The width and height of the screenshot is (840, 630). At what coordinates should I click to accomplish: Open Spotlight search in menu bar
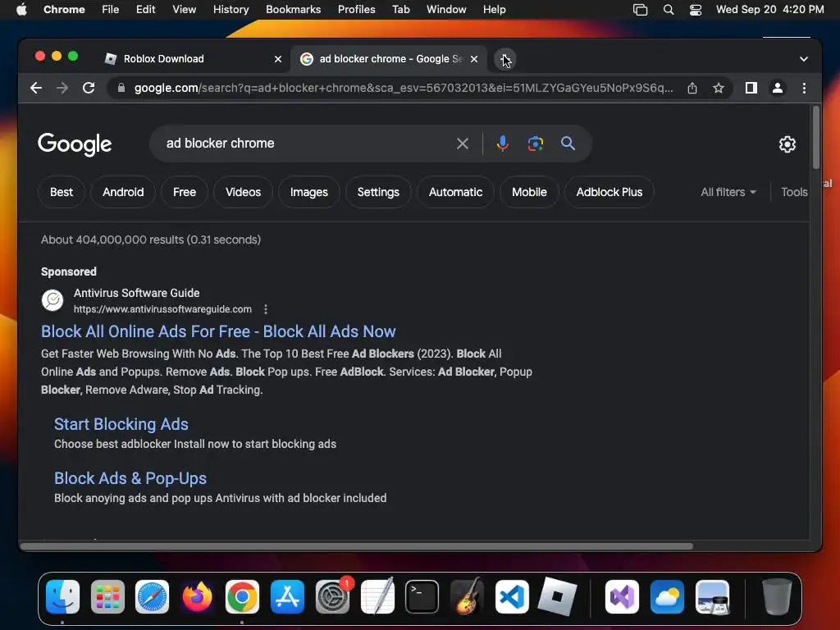click(x=668, y=10)
